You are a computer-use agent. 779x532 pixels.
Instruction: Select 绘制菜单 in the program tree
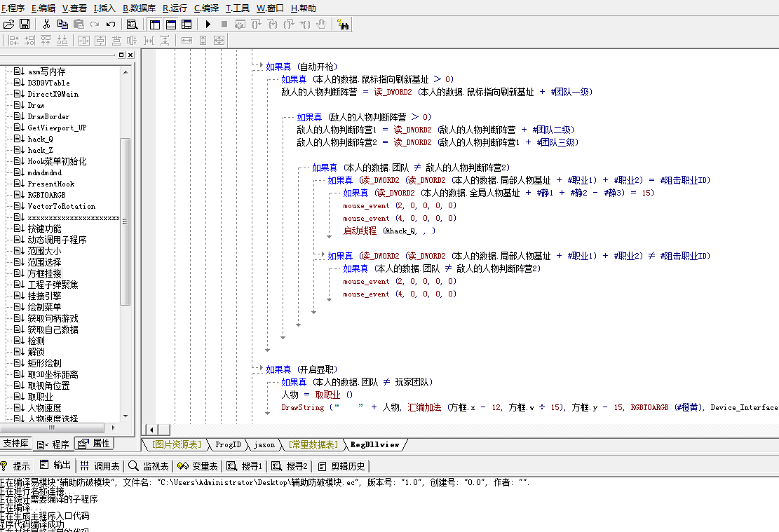point(45,307)
